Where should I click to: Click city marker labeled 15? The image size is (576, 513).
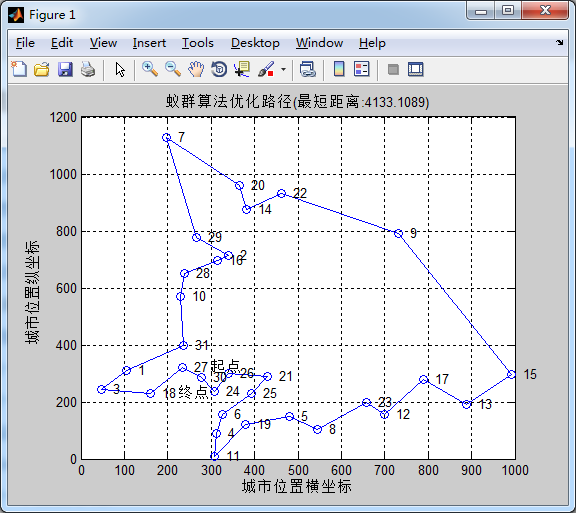(x=511, y=374)
